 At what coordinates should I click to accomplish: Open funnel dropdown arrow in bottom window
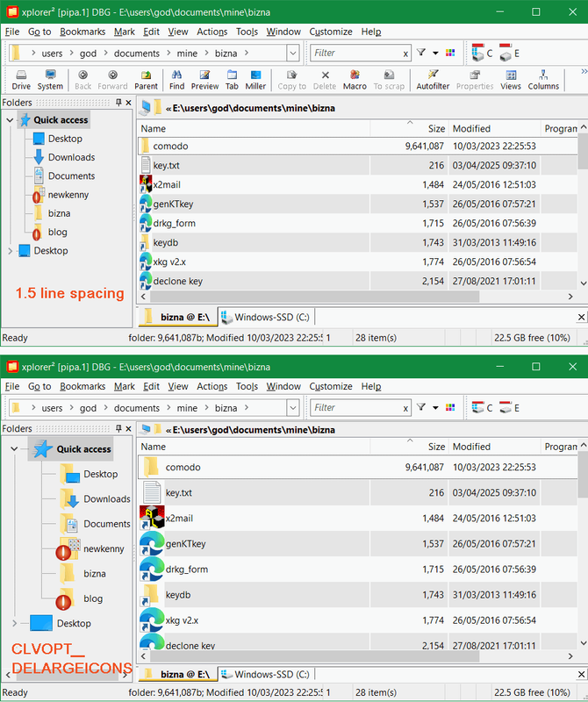[435, 408]
